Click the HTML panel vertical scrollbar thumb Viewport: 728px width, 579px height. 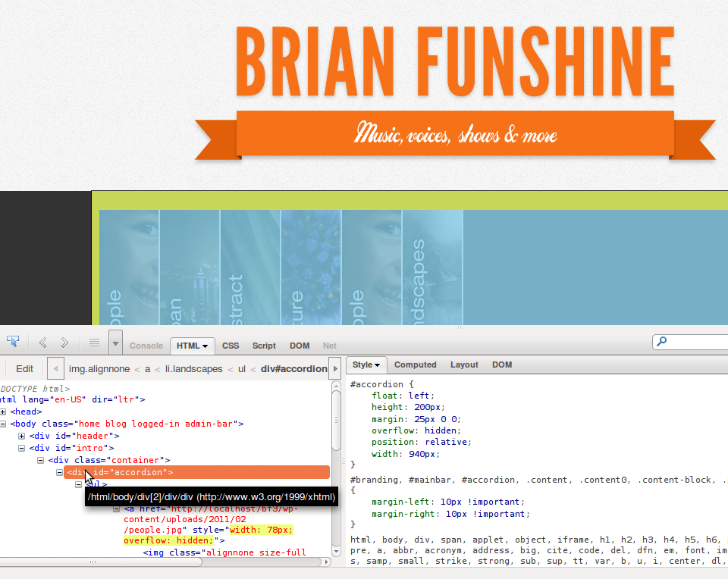point(336,421)
